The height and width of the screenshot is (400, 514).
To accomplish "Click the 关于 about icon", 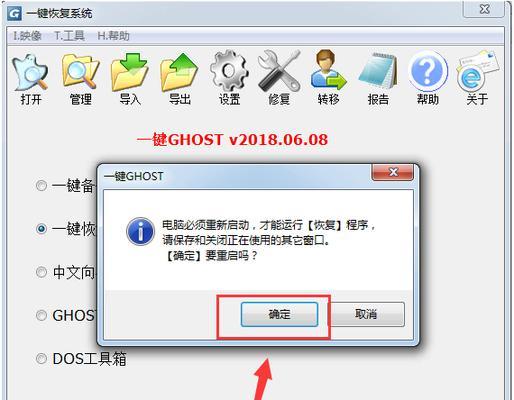I will coord(478,71).
